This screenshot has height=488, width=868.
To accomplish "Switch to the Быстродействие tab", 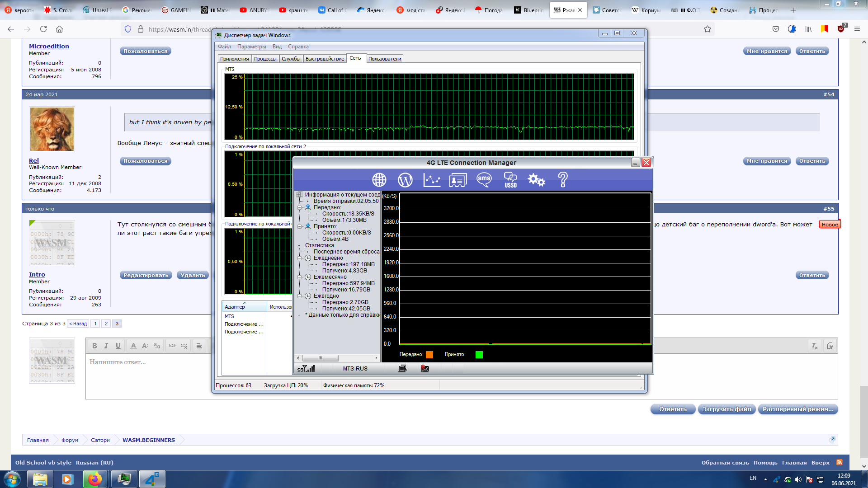I will pyautogui.click(x=325, y=59).
